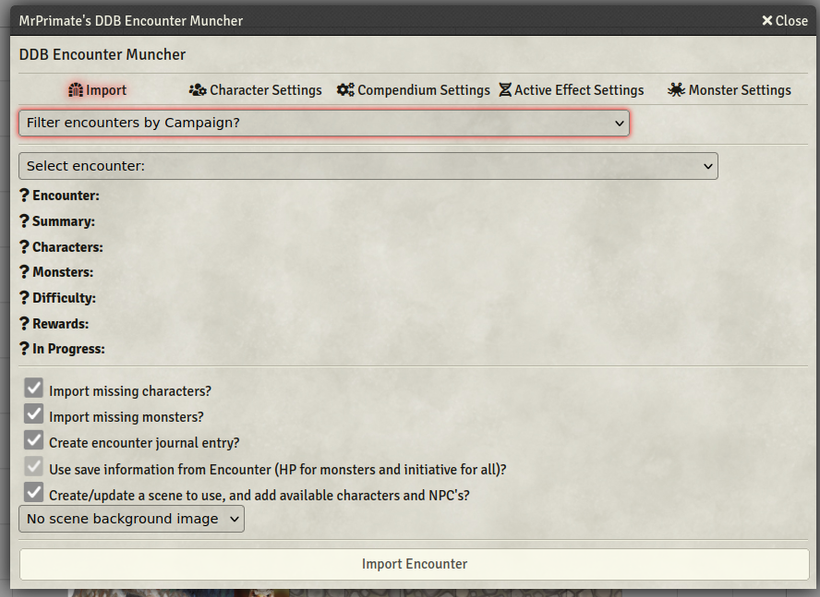The image size is (820, 597).
Task: Click the Monsters: label text
Action: [x=63, y=272]
